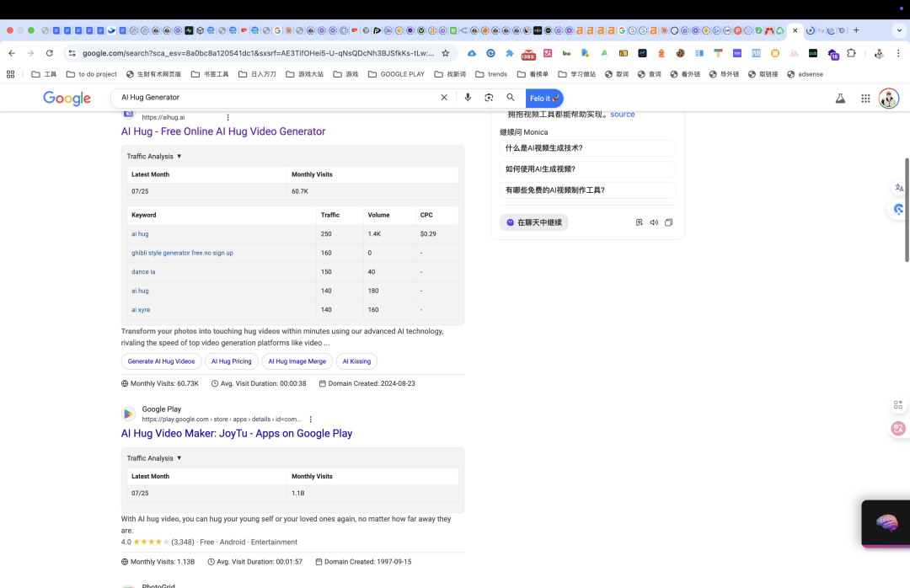
Task: Open the GOOGLE PLAY bookmarks folder
Action: (396, 74)
